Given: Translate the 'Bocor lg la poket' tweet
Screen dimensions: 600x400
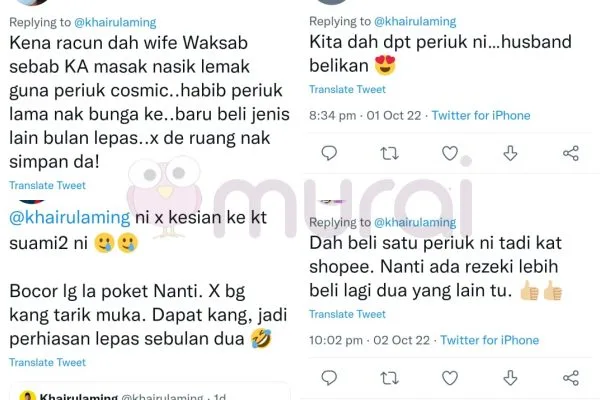Looking at the screenshot, I should click(47, 362).
